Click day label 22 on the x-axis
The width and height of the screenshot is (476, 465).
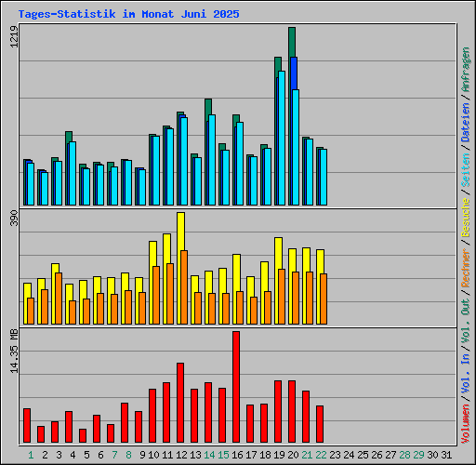click(321, 455)
